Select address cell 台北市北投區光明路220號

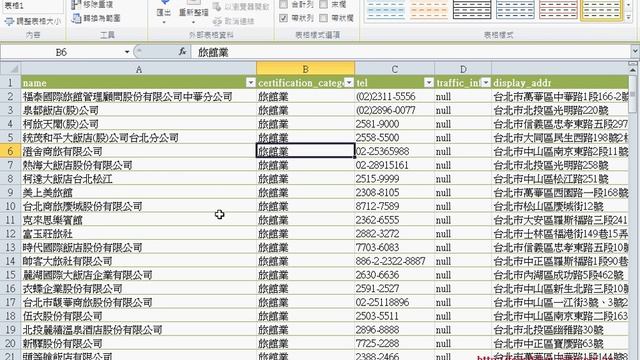[560, 110]
